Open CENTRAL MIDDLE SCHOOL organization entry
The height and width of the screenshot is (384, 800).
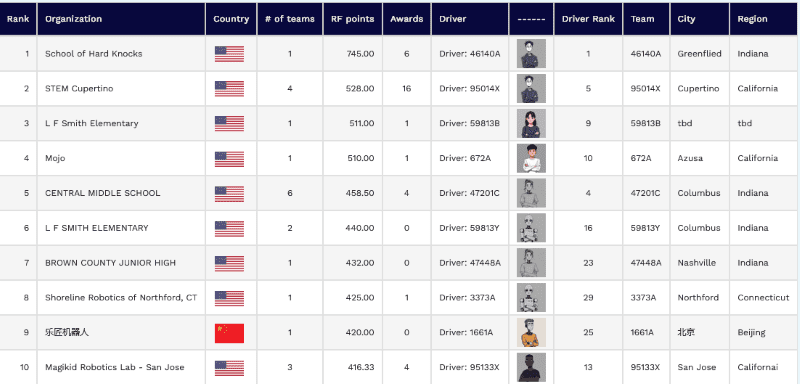103,193
